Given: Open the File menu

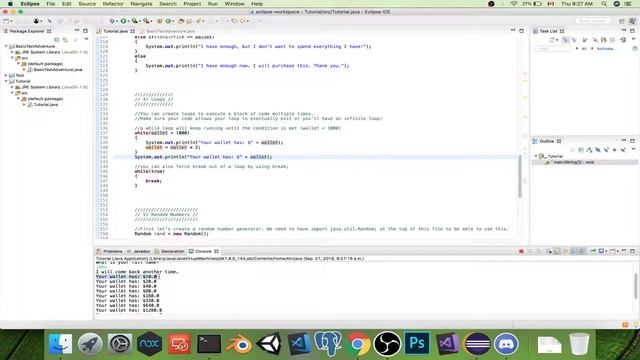Looking at the screenshot, I should pos(51,4).
